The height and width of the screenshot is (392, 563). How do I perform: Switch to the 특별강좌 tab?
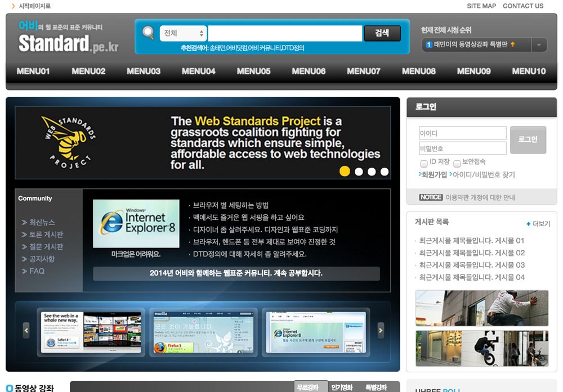pyautogui.click(x=376, y=388)
